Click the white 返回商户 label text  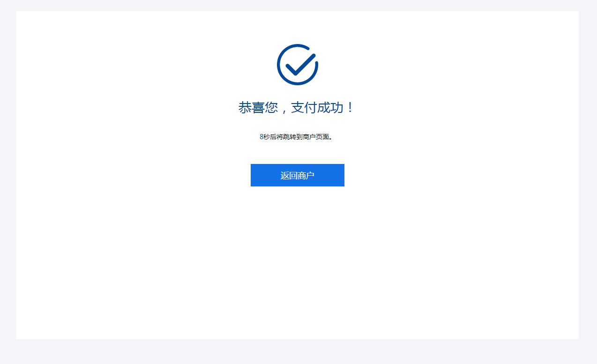coord(298,175)
